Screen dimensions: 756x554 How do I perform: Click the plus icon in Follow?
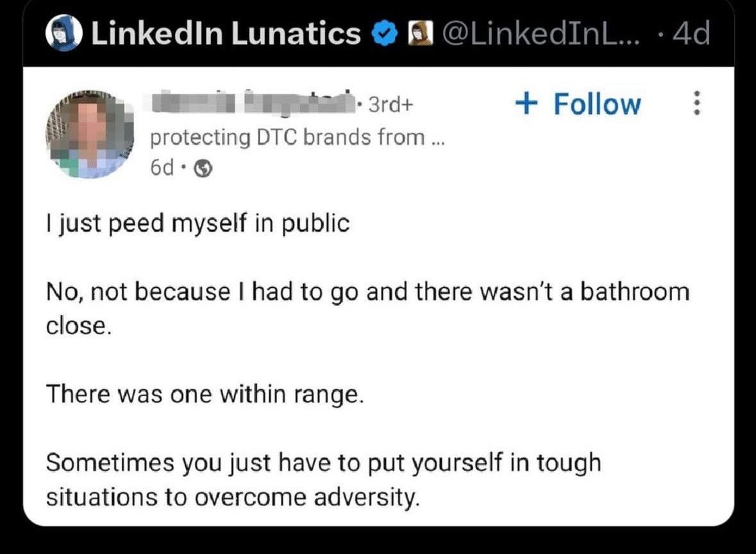point(526,103)
